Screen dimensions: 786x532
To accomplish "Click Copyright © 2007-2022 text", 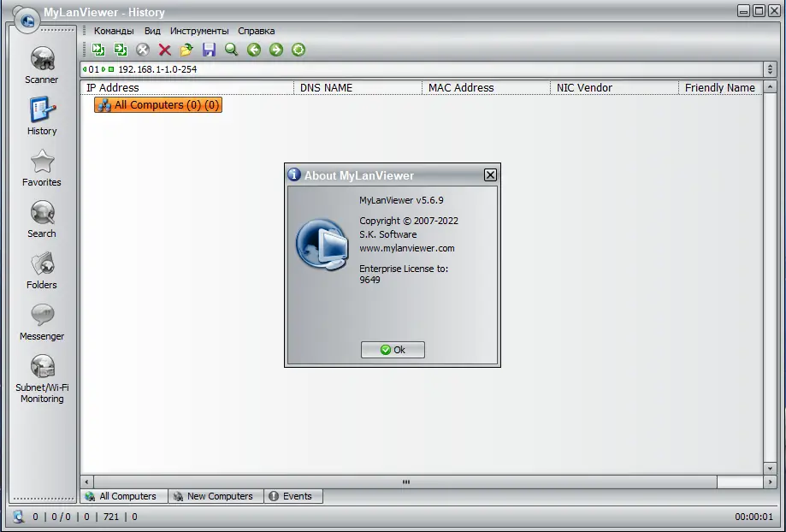I will point(409,221).
